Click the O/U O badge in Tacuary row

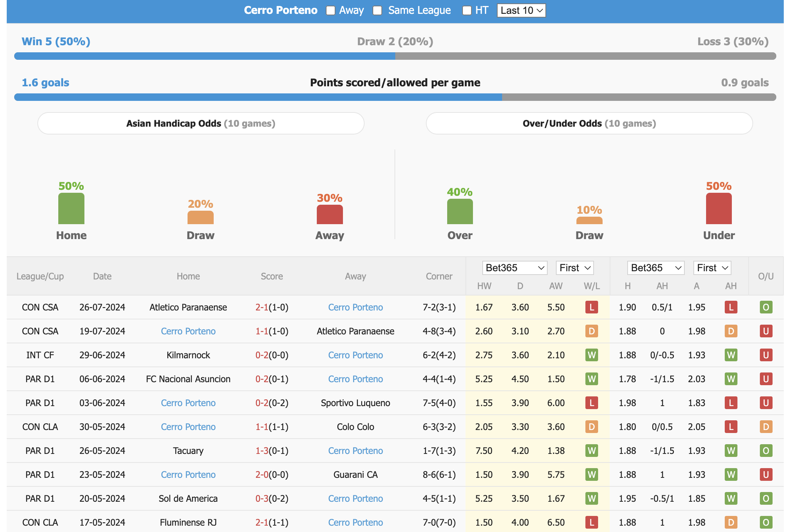[x=766, y=451]
